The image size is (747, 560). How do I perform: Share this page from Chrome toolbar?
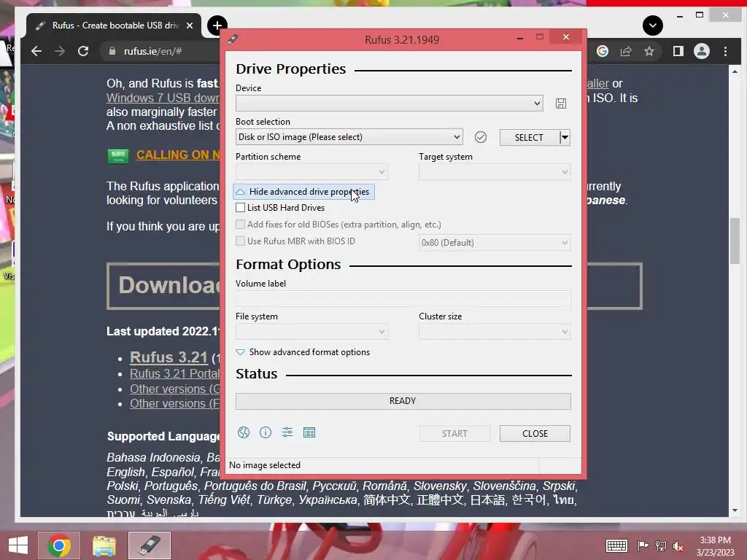click(626, 51)
